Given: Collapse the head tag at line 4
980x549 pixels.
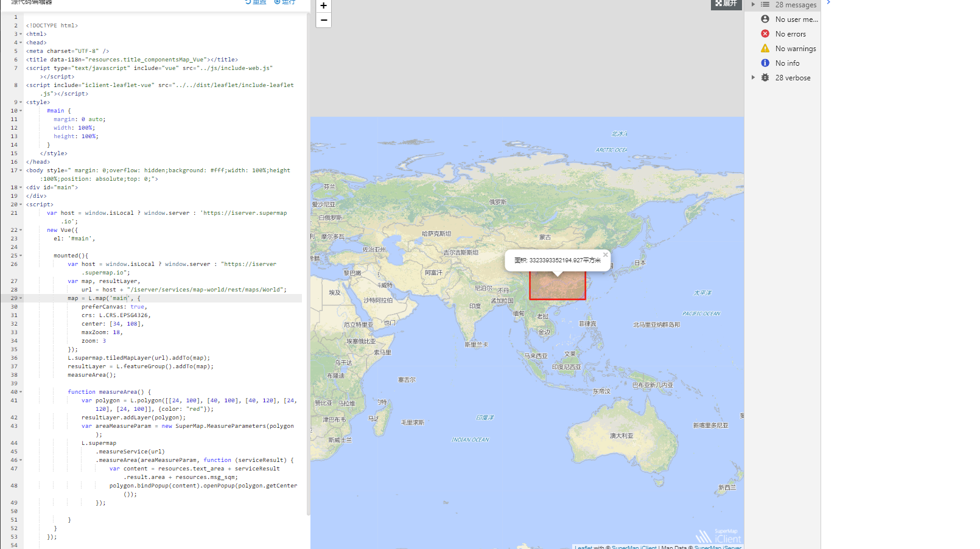Looking at the screenshot, I should 21,43.
